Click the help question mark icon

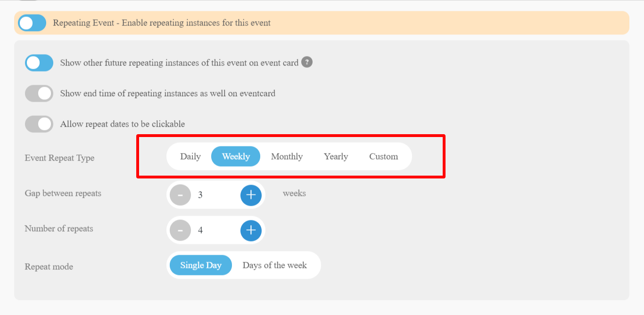[307, 62]
